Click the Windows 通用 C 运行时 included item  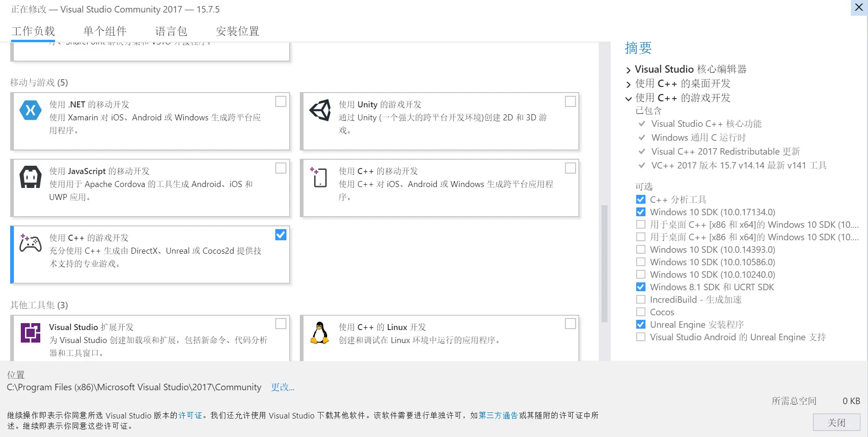click(x=699, y=137)
